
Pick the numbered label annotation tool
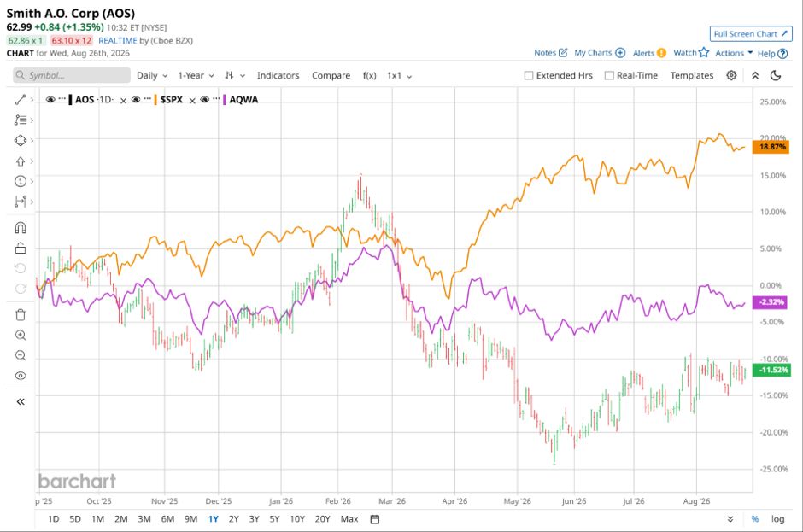point(20,181)
